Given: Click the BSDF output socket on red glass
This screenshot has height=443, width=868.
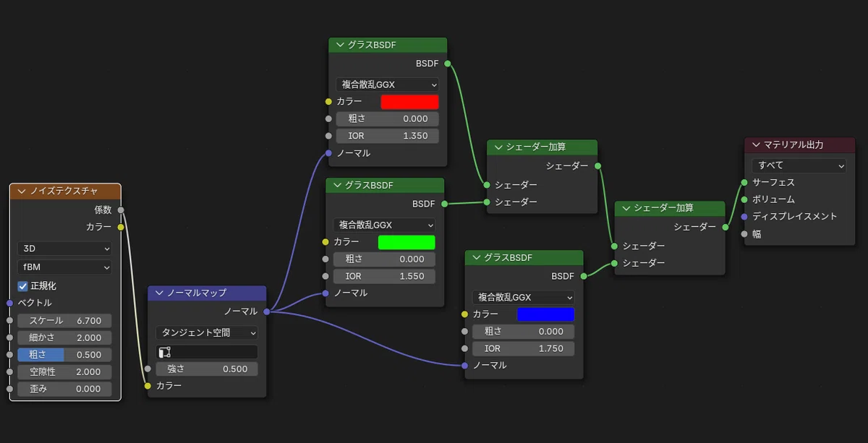Looking at the screenshot, I should click(x=448, y=64).
